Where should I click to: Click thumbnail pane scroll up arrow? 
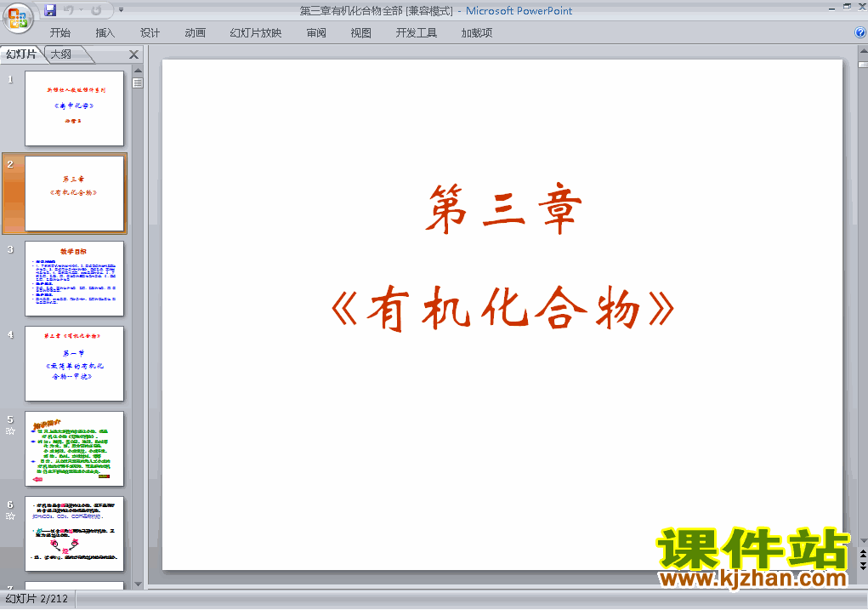[138, 71]
